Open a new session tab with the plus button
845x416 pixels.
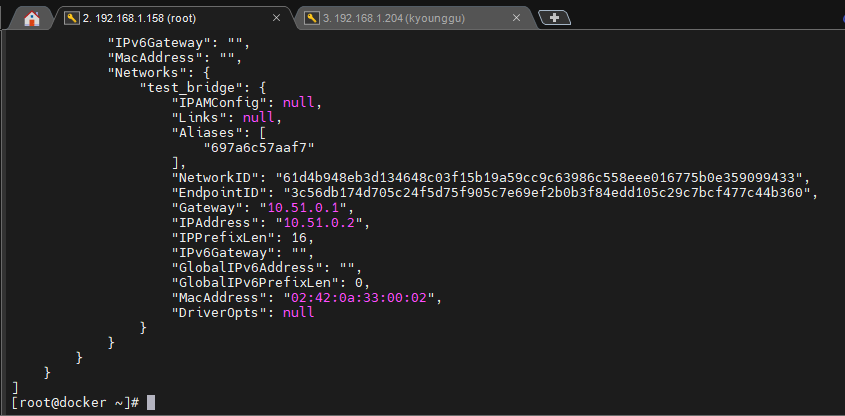[x=554, y=18]
